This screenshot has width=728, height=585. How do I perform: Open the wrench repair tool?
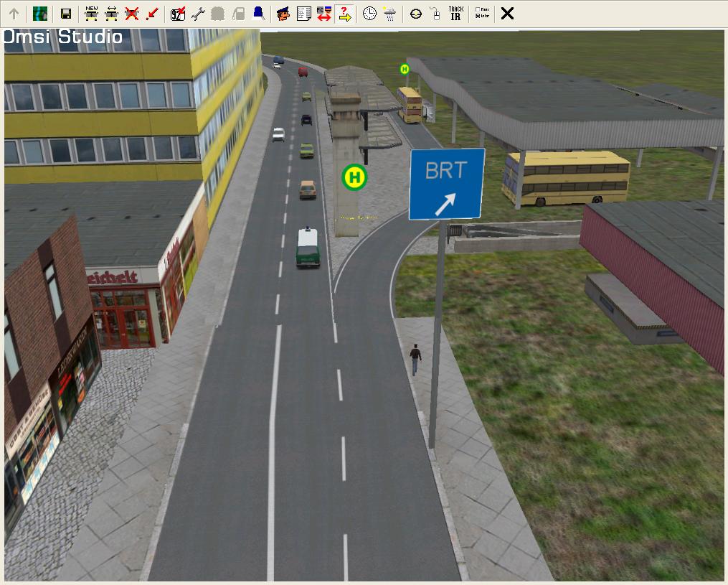tap(198, 13)
